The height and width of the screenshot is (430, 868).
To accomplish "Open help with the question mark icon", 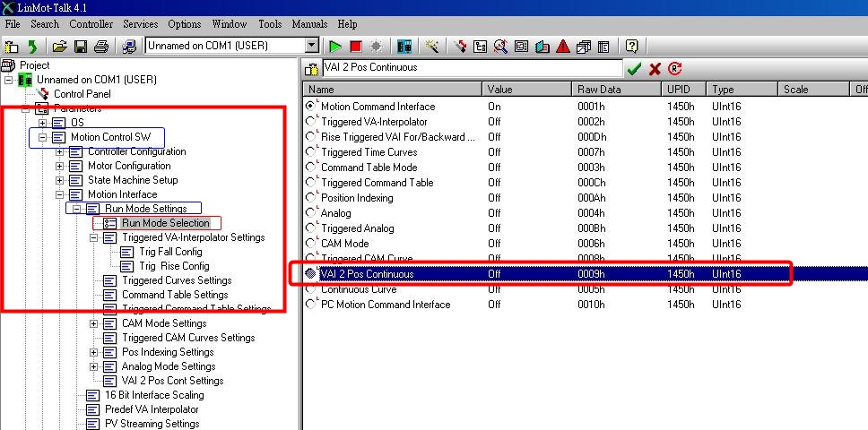I will tap(632, 47).
